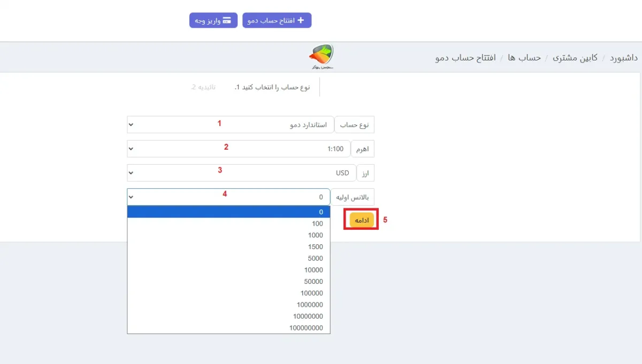Click the card icon on واریز وجه
The width and height of the screenshot is (642, 364).
pos(227,20)
